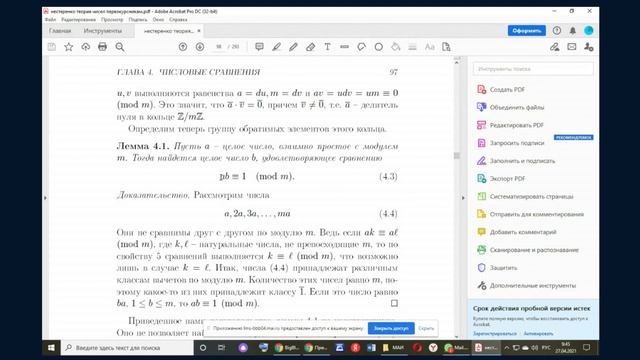Image resolution: width=640 pixels, height=360 pixels.
Task: Click the Скрыть link in sharing bar
Action: 426,328
